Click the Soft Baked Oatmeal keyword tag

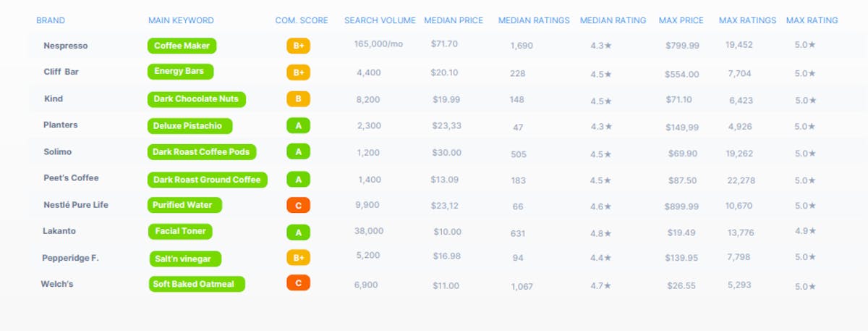(197, 284)
